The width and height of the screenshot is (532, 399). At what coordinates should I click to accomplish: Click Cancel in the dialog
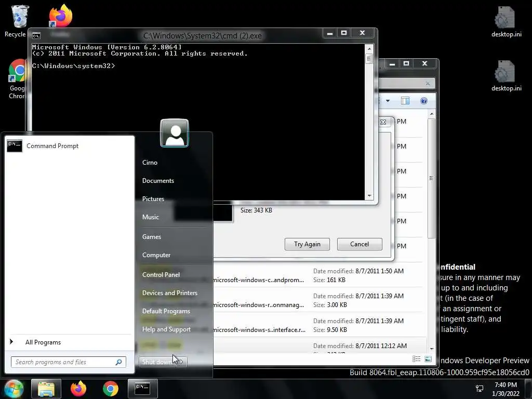click(360, 244)
